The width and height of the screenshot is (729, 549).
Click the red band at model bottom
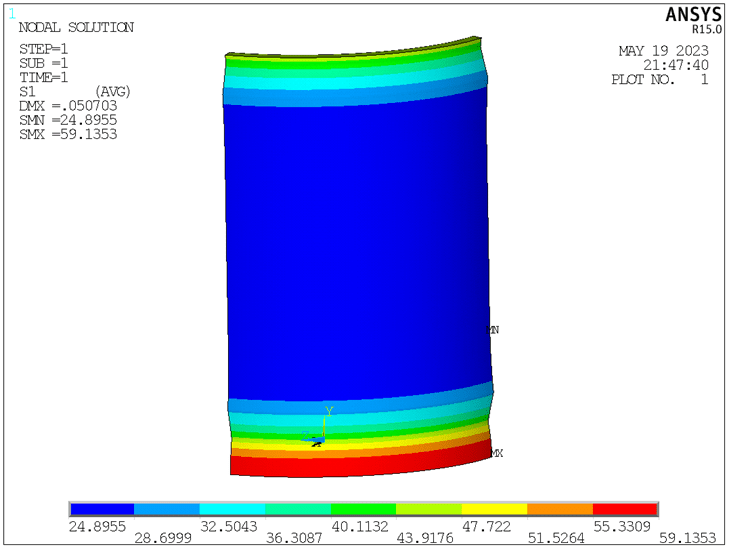(360, 466)
